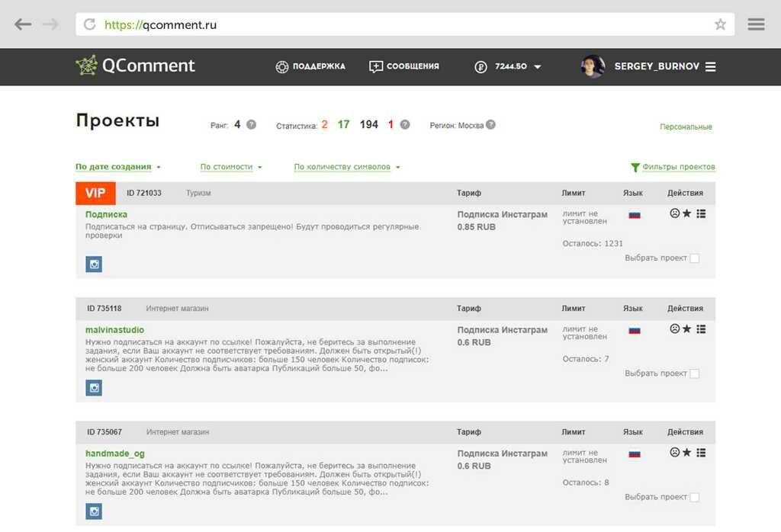781x532 pixels.
Task: Open Поддержка in the top navigation
Action: click(319, 66)
